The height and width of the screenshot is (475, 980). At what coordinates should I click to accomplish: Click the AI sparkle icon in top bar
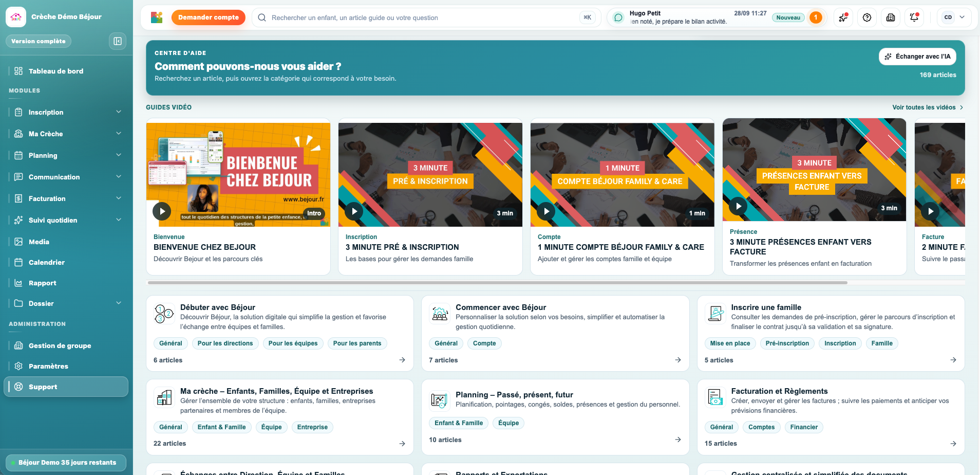coord(843,17)
